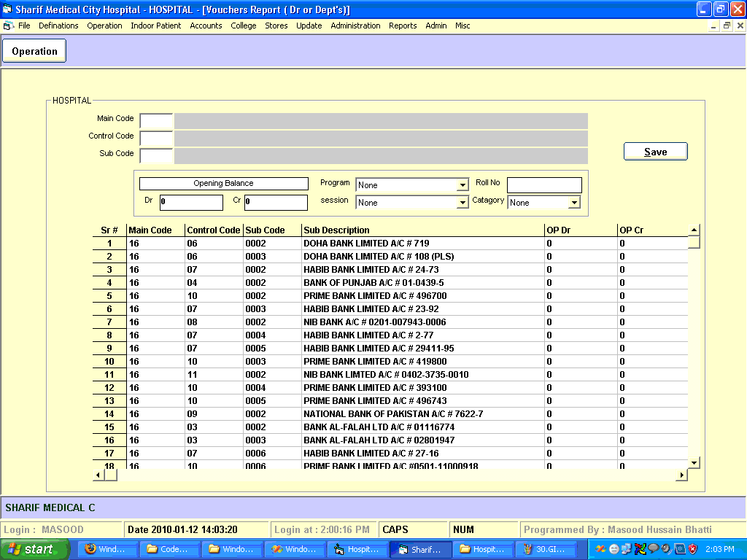Select row BANK OF PUNJAB A/C # 01-0439-5
This screenshot has height=560, width=747.
click(x=390, y=282)
